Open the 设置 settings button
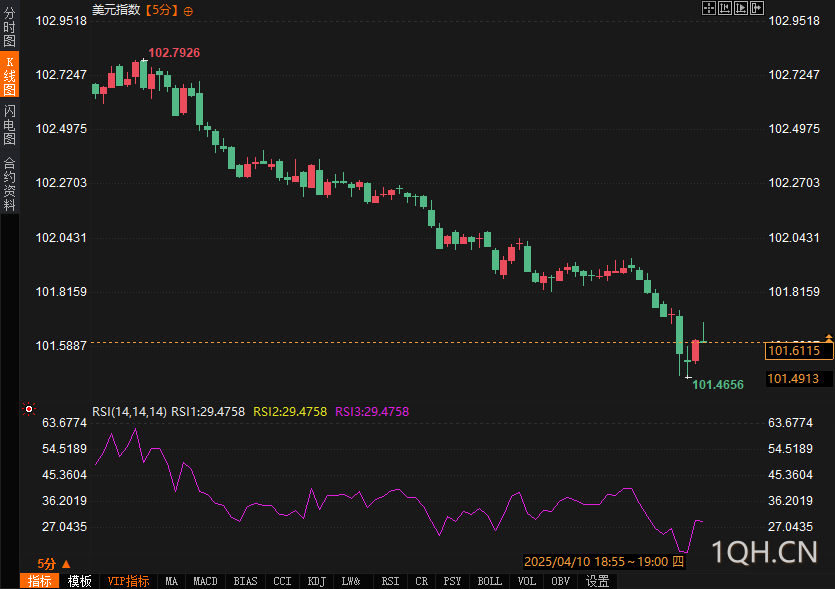The width and height of the screenshot is (835, 589). point(597,581)
